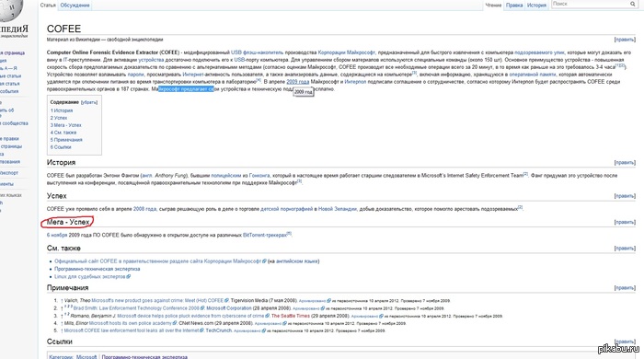Open the 'Интернет-активность' link
Image resolution: width=644 pixels, height=359 pixels.
coord(204,75)
